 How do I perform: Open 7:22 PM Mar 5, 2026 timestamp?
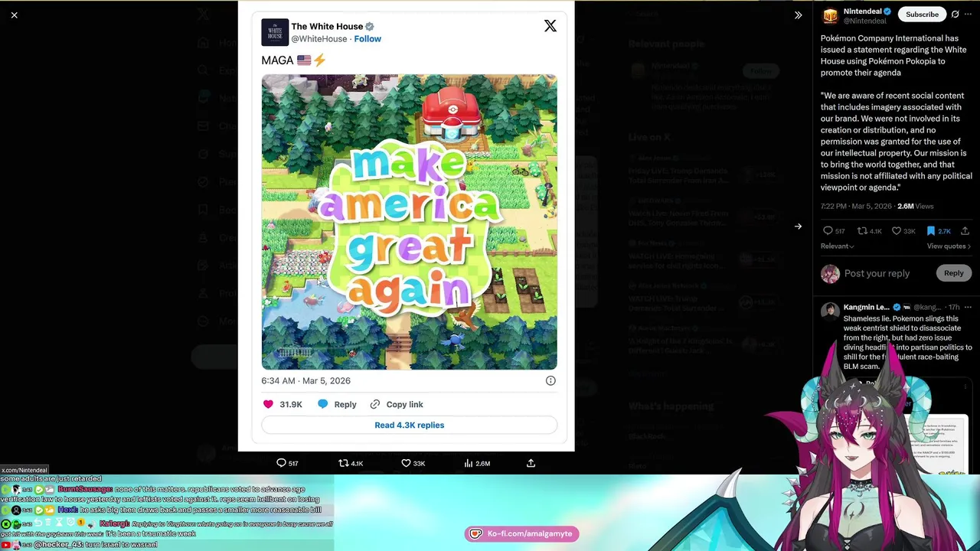(x=856, y=207)
